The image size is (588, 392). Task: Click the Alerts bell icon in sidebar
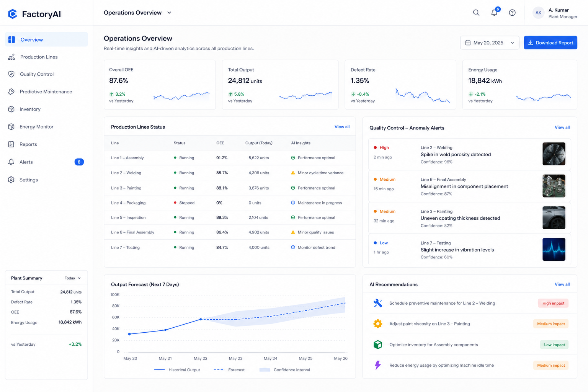pyautogui.click(x=11, y=162)
